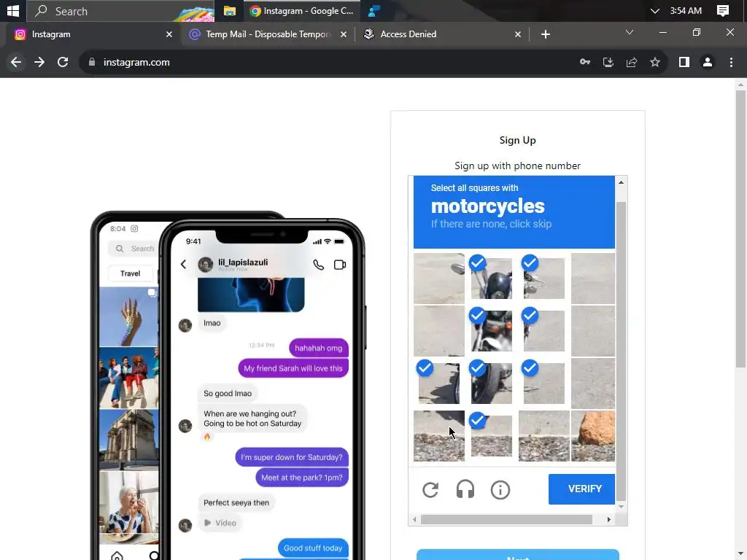Click the captcha frame scroll-down arrow
The width and height of the screenshot is (747, 560).
tap(621, 507)
